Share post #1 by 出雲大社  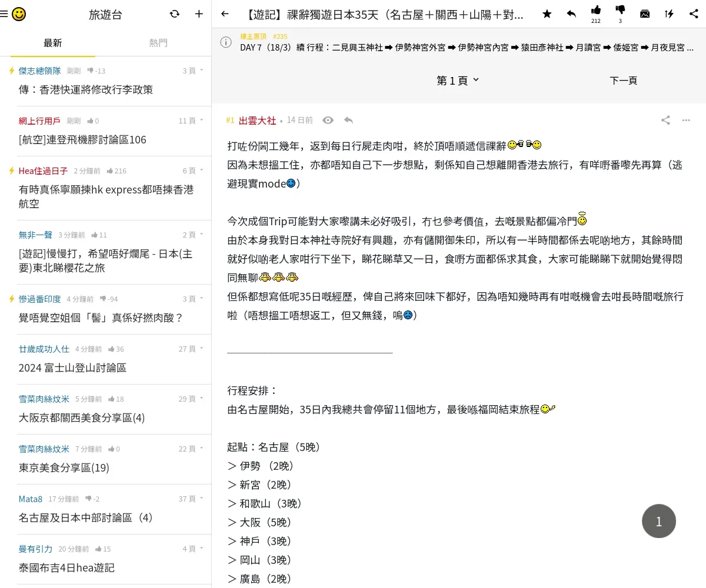665,120
